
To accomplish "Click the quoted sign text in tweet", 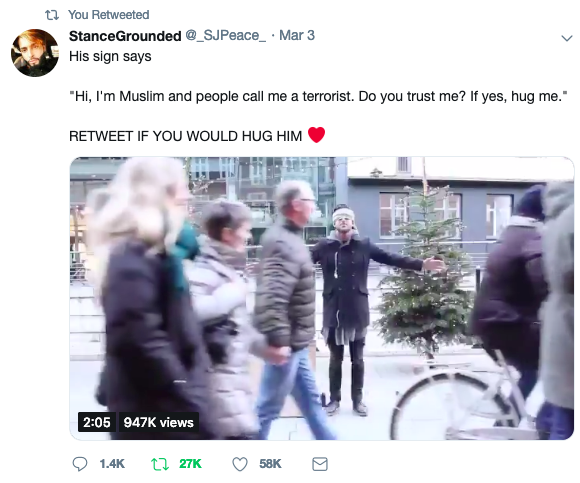I will (x=318, y=96).
